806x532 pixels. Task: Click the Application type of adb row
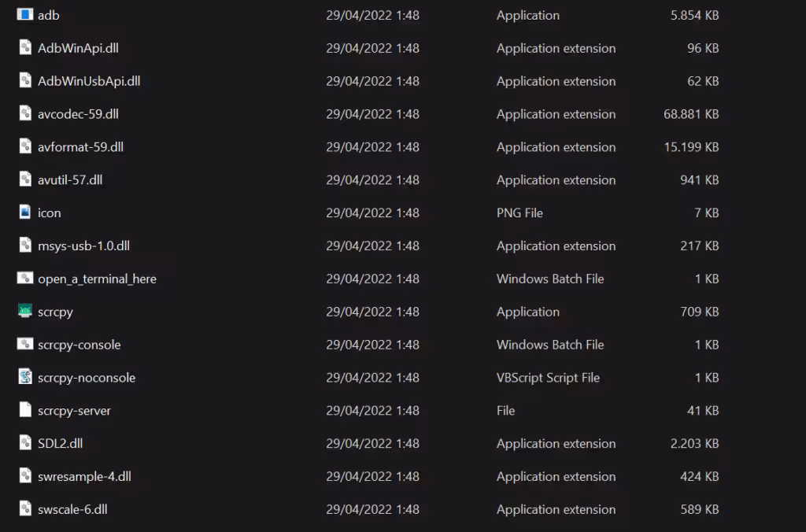click(x=528, y=16)
